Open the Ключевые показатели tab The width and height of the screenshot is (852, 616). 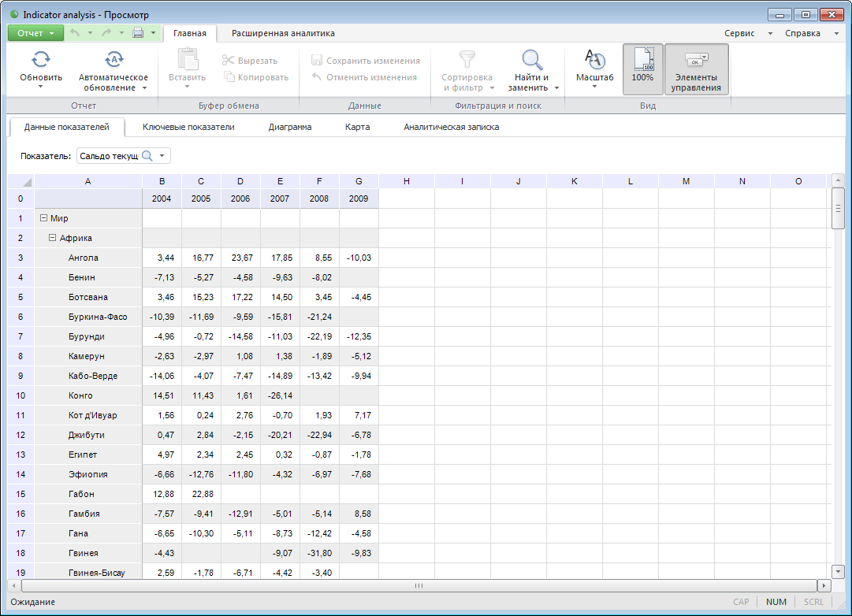(188, 127)
